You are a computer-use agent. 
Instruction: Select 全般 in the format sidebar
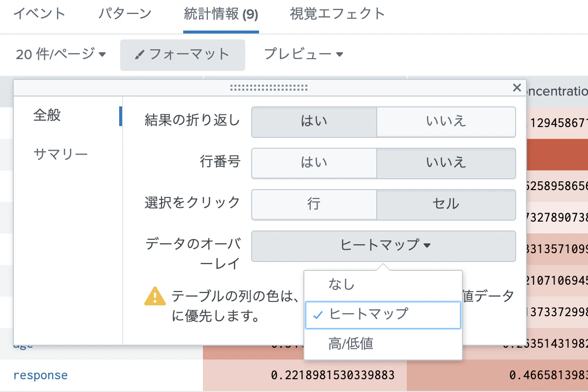(x=47, y=115)
